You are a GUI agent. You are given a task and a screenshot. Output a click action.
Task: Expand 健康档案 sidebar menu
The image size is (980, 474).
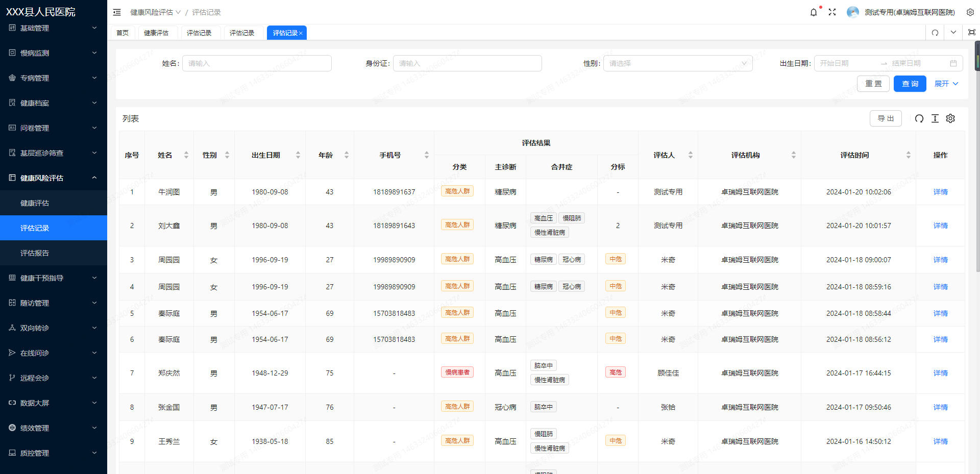54,103
